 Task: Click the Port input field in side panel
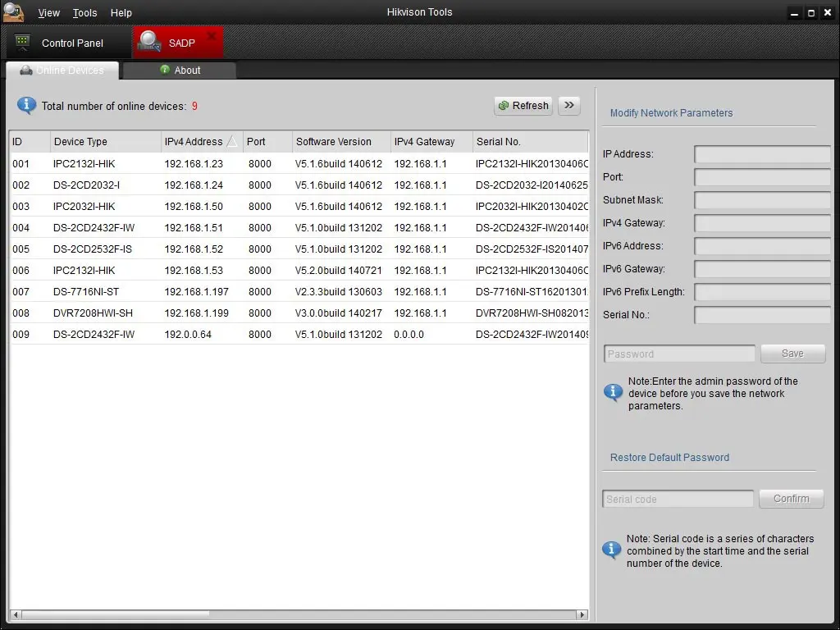[762, 177]
